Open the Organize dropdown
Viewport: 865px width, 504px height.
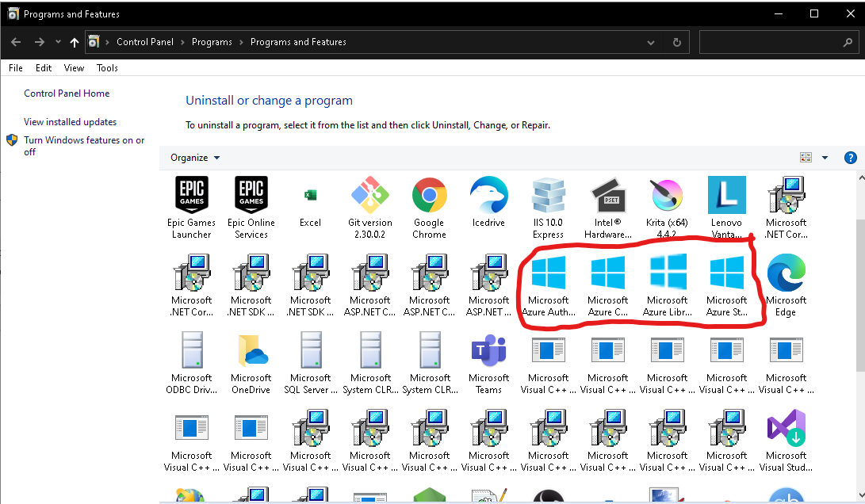click(195, 158)
